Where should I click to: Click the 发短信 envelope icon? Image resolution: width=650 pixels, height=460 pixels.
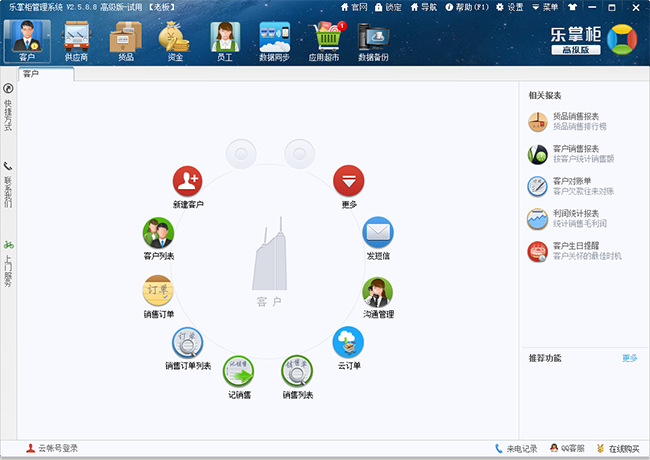[377, 233]
